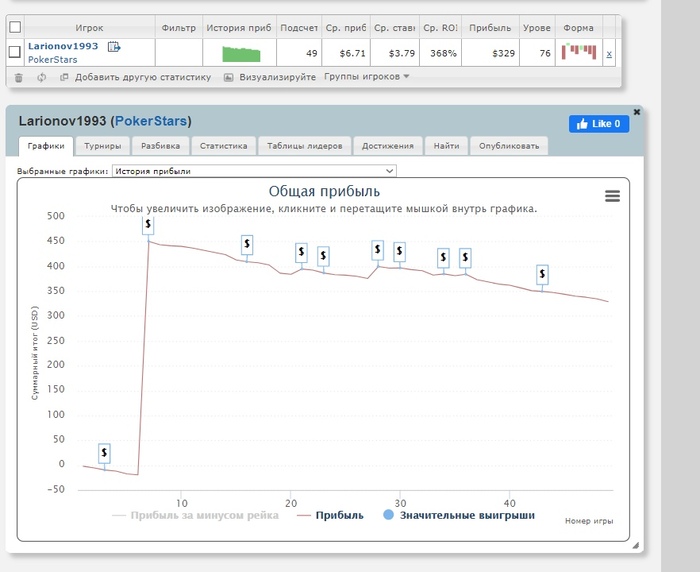Image resolution: width=700 pixels, height=572 pixels.
Task: Click the chart icon before 'Визуализируйте'
Action: pyautogui.click(x=228, y=77)
